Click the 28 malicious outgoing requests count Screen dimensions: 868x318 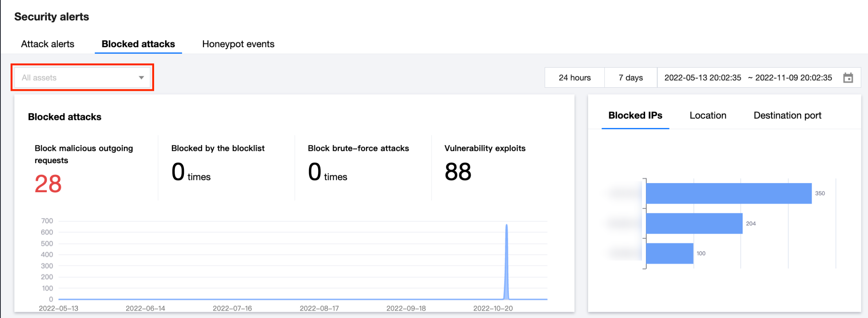coord(48,184)
